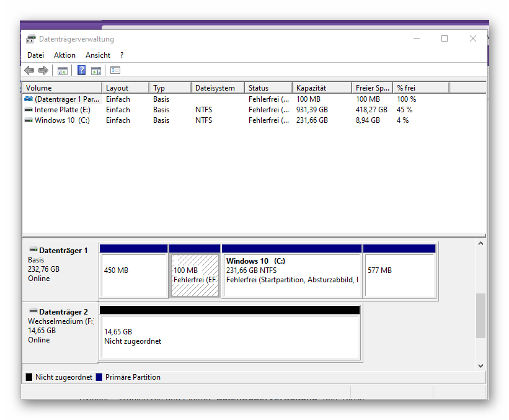Close the Datenträgerverwaltung window
509x420 pixels.
(473, 38)
